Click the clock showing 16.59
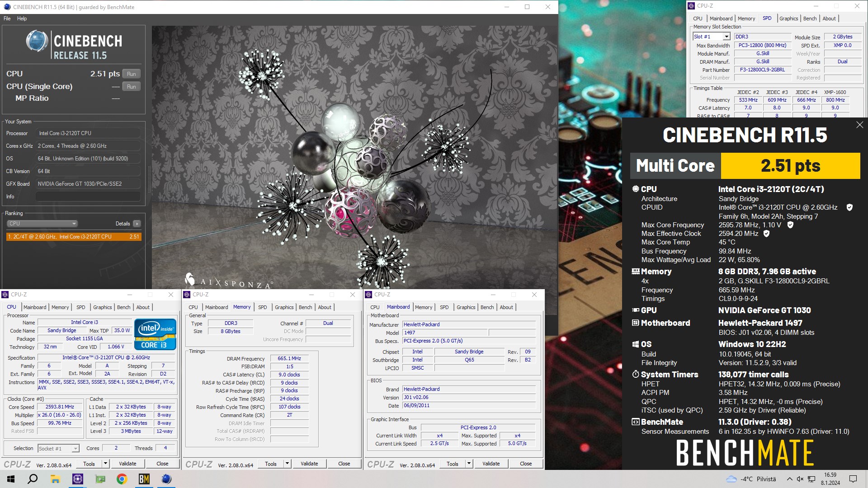This screenshot has width=868, height=488. tap(830, 475)
